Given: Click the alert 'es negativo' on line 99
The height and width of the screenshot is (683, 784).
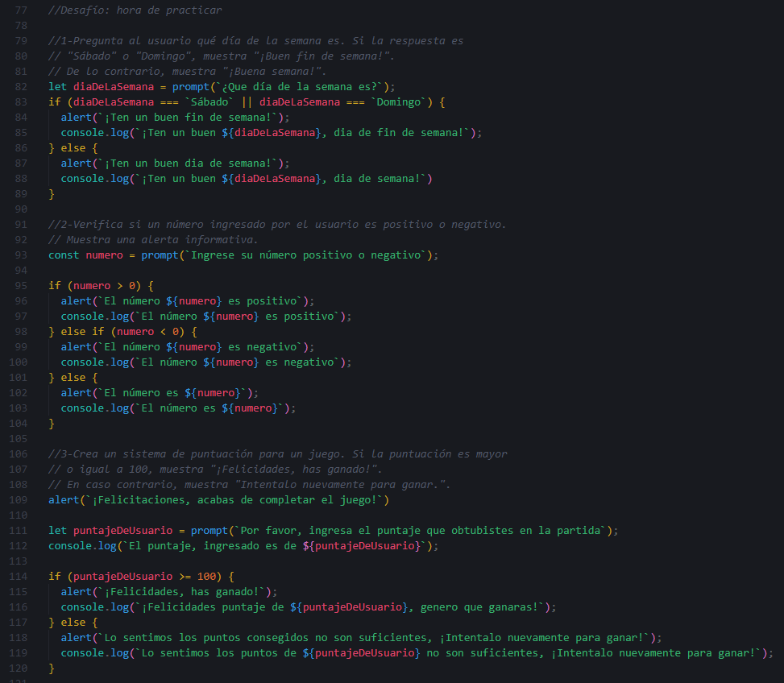Looking at the screenshot, I should pyautogui.click(x=188, y=347).
